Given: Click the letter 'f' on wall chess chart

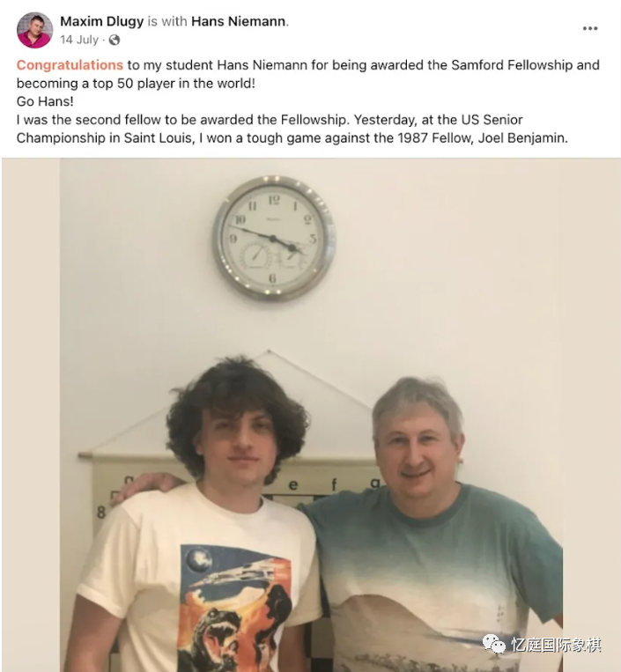Looking at the screenshot, I should tap(334, 484).
